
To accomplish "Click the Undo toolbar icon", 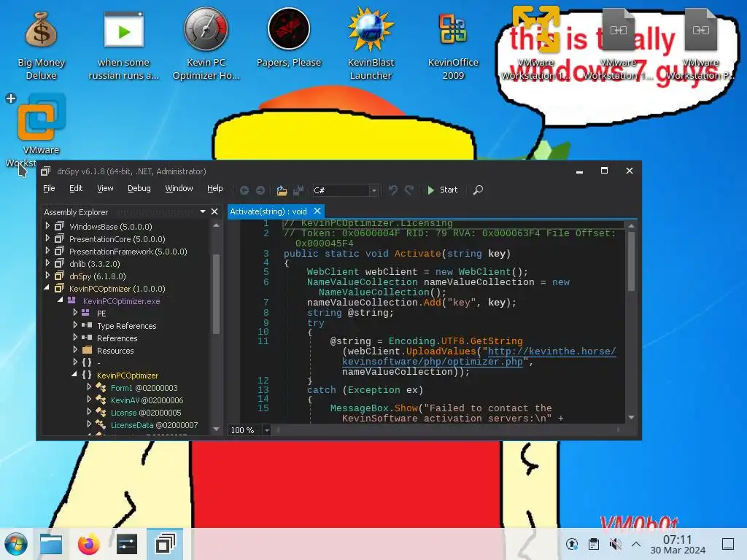I will (x=392, y=190).
